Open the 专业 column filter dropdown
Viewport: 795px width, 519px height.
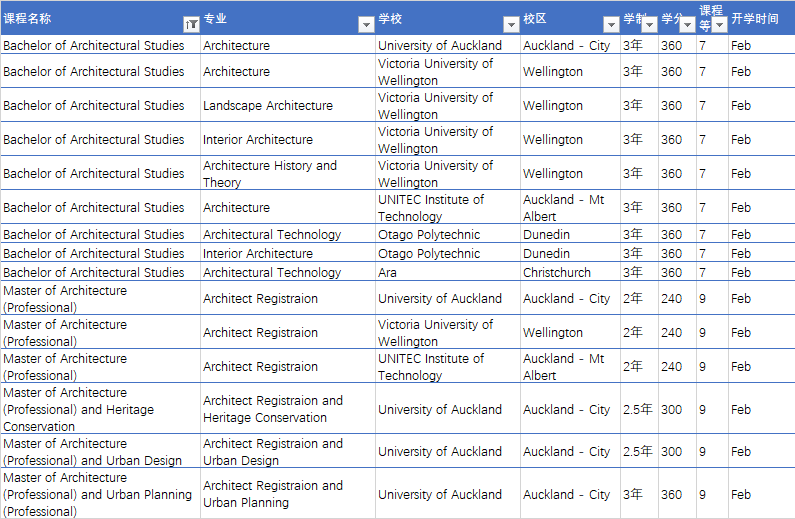(x=366, y=24)
